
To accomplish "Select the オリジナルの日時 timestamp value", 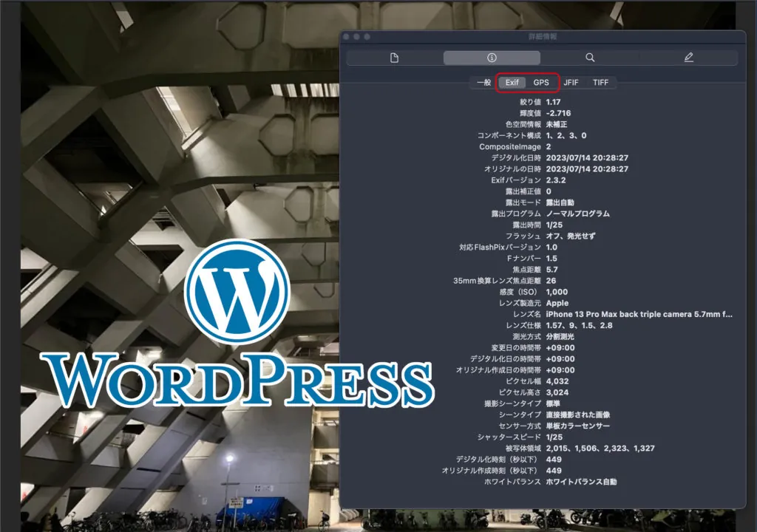I will coord(587,169).
